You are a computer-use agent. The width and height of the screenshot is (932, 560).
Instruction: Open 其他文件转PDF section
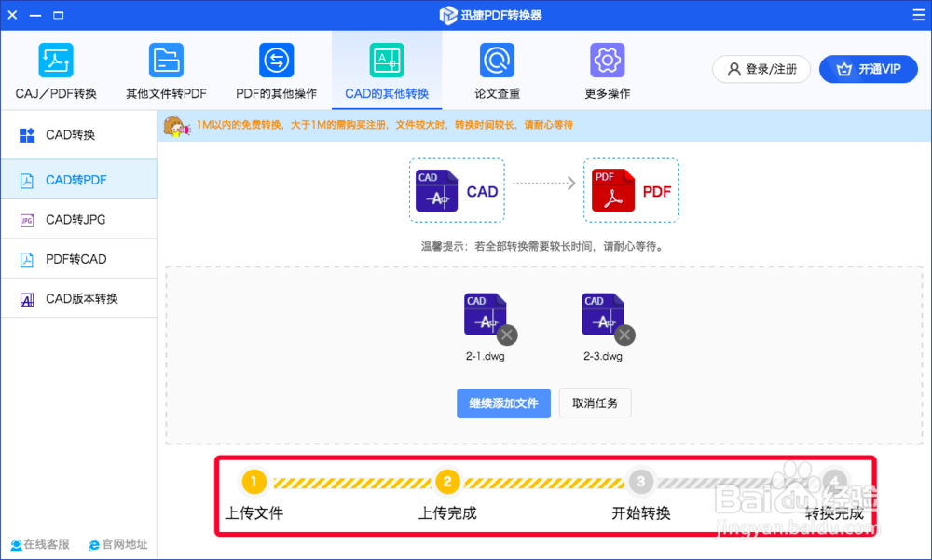click(x=167, y=71)
